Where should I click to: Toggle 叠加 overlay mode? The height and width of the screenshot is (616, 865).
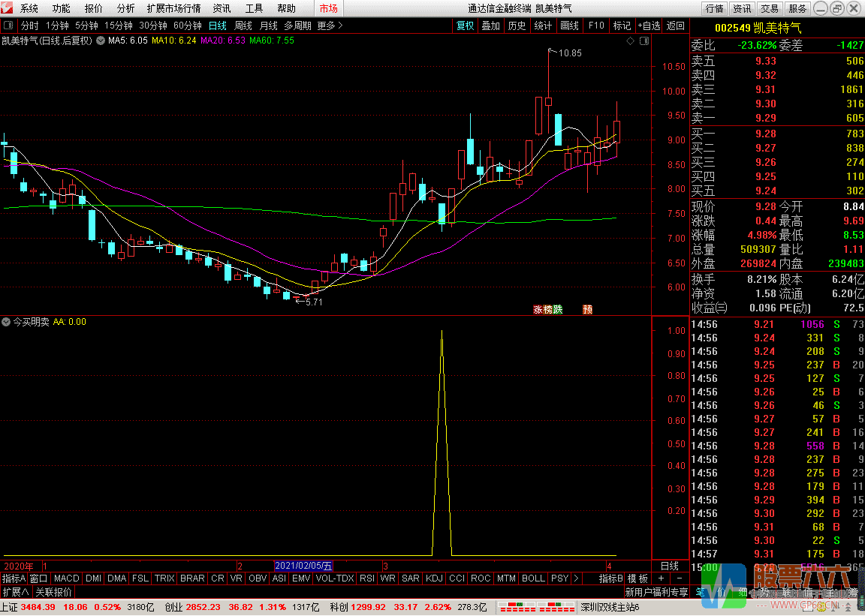490,26
